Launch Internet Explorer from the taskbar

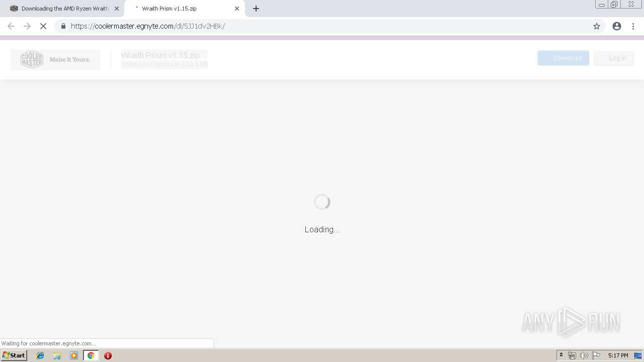coord(40,355)
